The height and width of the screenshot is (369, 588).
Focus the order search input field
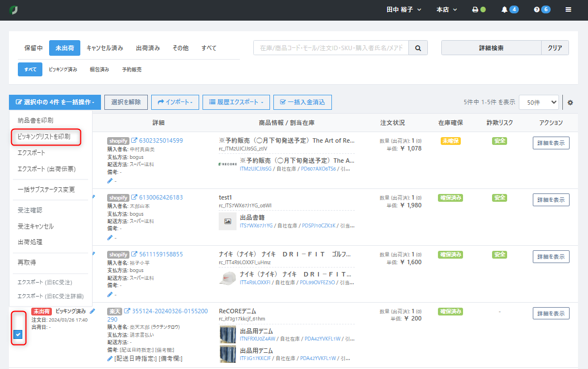(x=331, y=48)
